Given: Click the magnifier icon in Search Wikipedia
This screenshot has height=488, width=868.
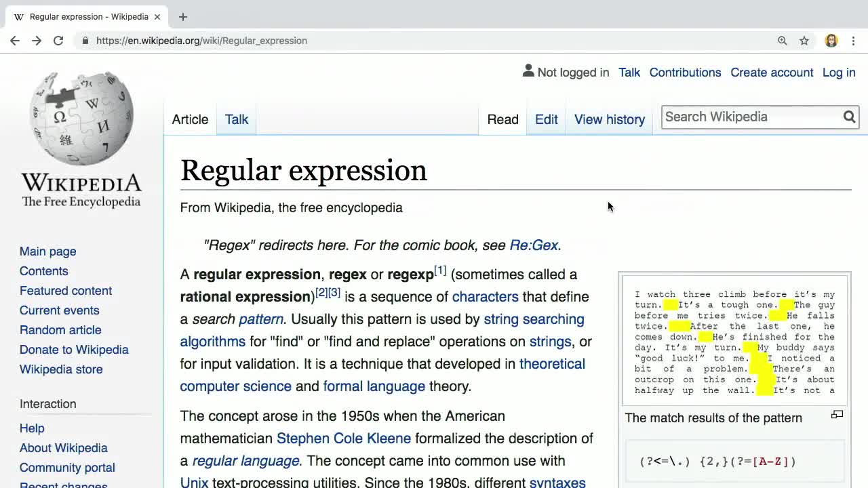Looking at the screenshot, I should point(849,117).
